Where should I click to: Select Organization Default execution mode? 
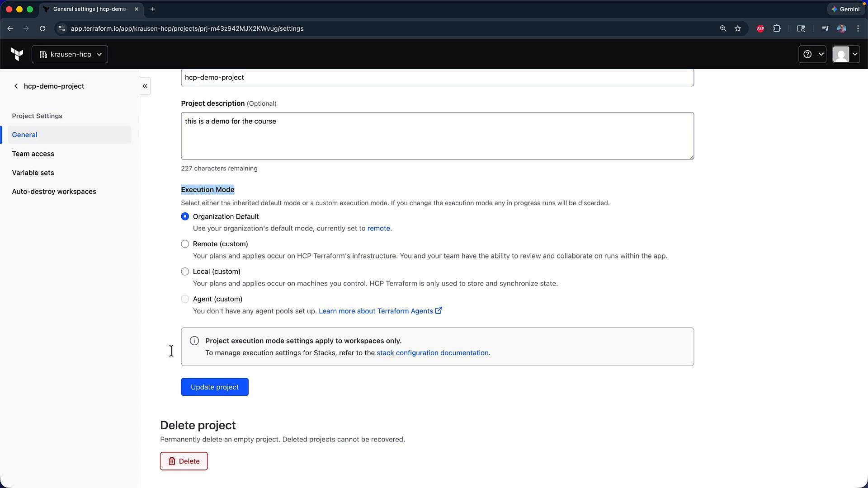(x=185, y=216)
